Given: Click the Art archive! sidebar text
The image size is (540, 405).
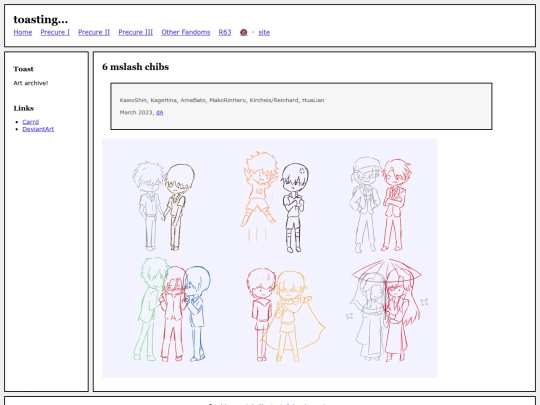Looking at the screenshot, I should (31, 83).
